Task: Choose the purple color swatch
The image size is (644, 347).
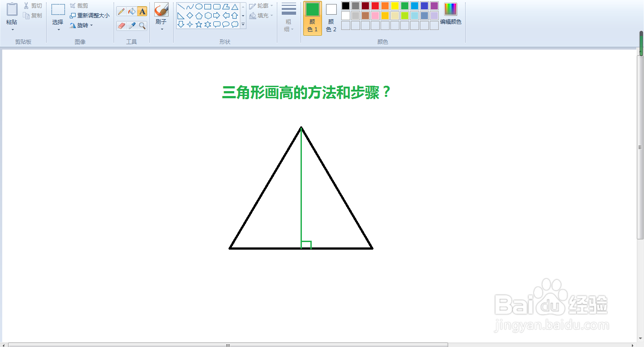Action: pyautogui.click(x=434, y=6)
